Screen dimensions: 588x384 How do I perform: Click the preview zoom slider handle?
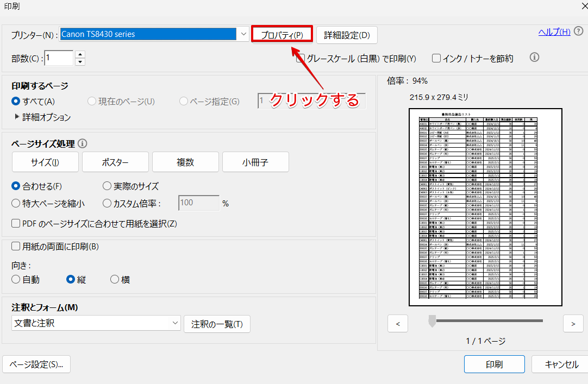[x=432, y=321]
